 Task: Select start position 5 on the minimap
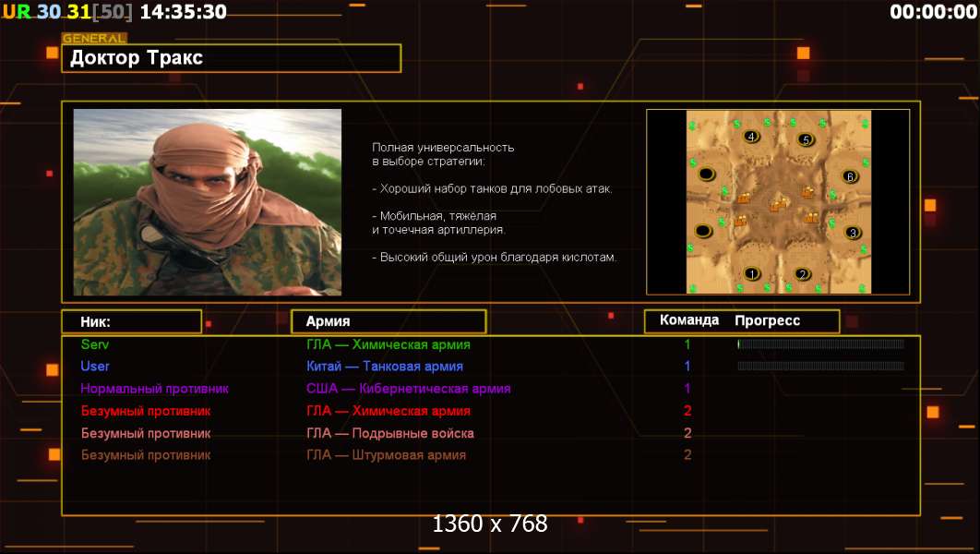807,138
